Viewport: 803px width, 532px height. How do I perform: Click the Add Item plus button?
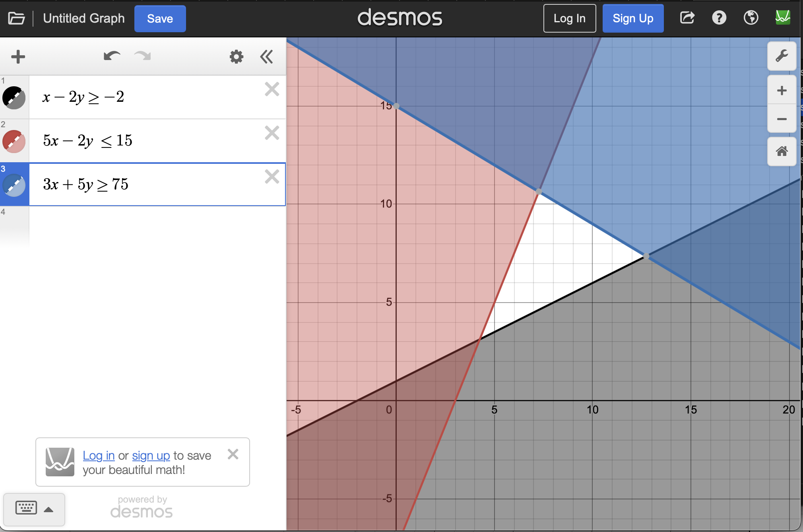pos(18,57)
